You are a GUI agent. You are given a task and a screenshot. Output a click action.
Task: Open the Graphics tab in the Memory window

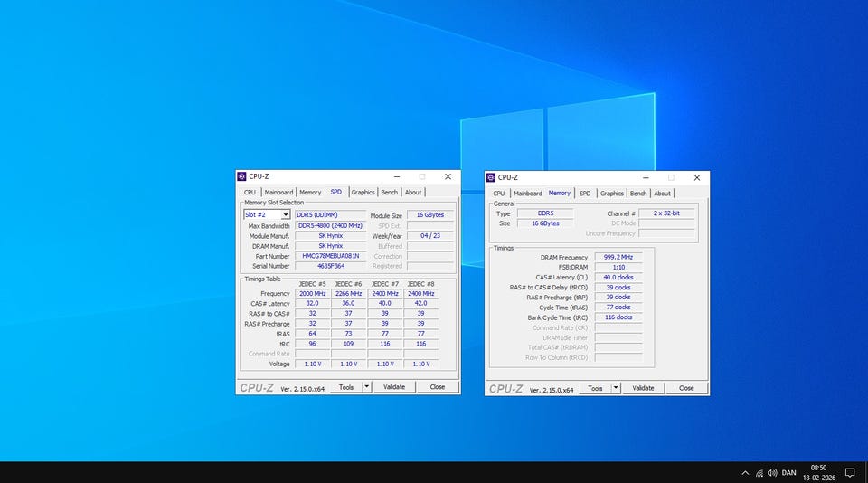click(612, 193)
